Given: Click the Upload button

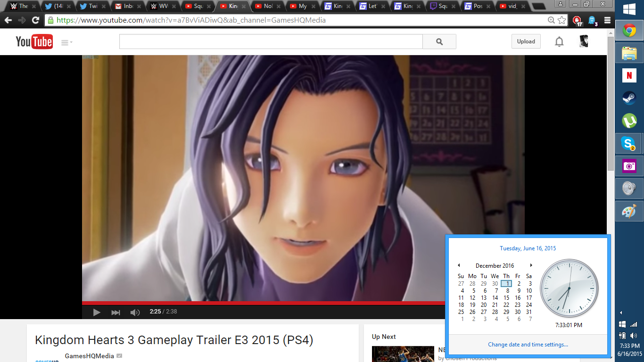Looking at the screenshot, I should 526,41.
